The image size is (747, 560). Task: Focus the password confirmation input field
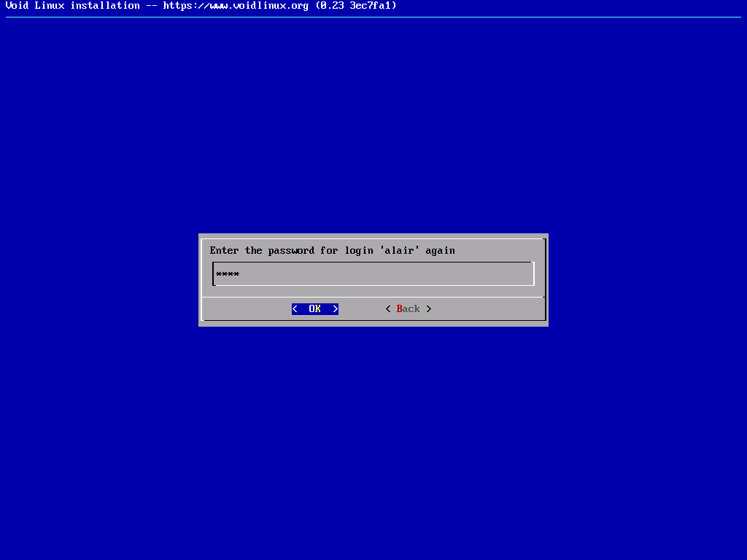(x=373, y=274)
